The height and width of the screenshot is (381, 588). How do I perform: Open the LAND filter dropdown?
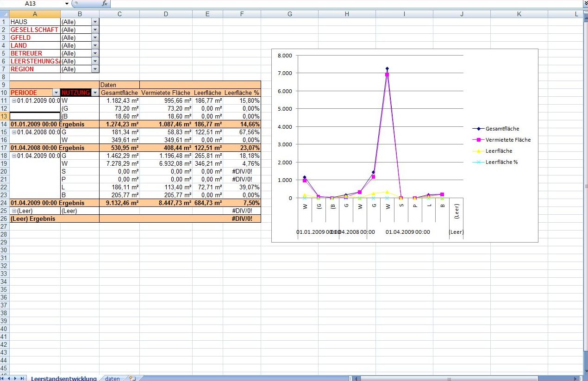click(95, 45)
